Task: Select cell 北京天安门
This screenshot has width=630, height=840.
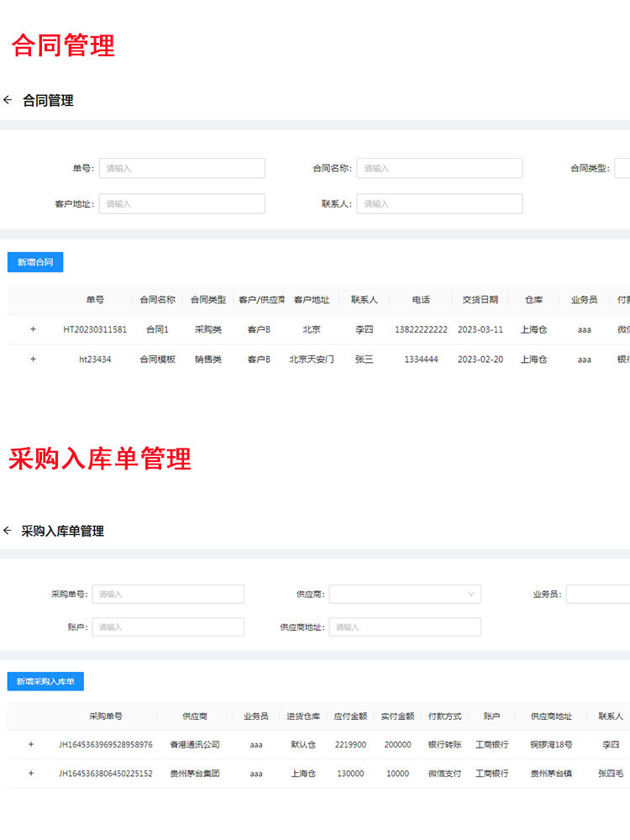Action: (312, 360)
